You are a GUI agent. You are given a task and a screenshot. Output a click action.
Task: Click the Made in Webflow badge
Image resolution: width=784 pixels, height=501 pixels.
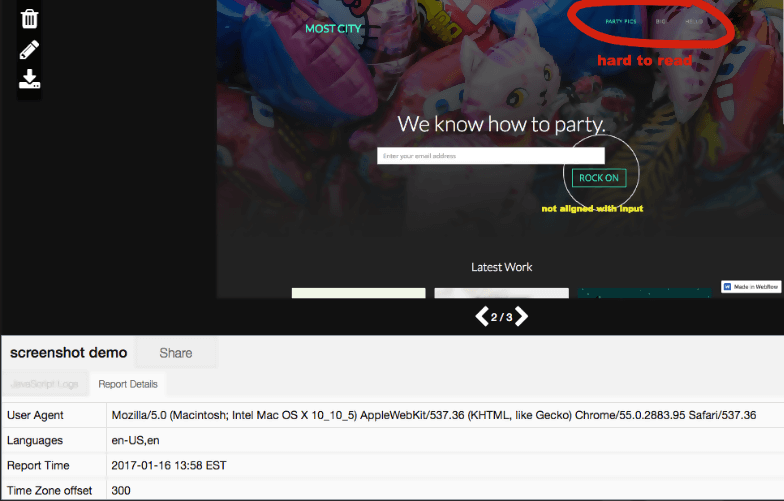click(x=751, y=286)
